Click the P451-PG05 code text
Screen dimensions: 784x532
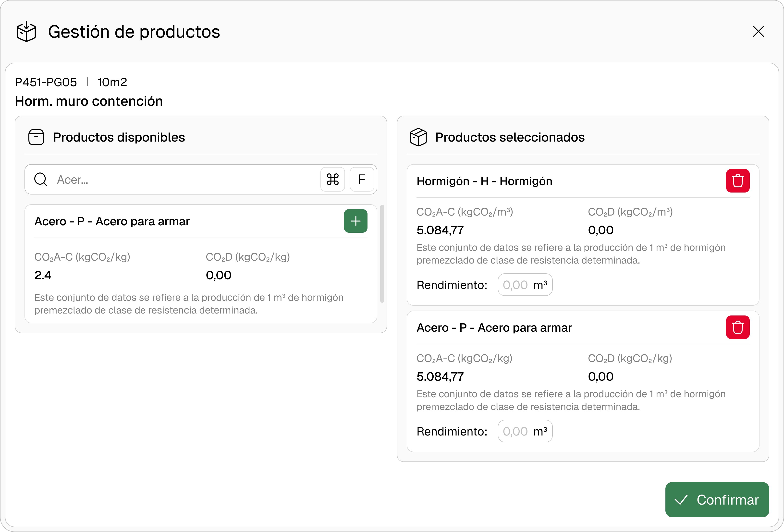(46, 82)
